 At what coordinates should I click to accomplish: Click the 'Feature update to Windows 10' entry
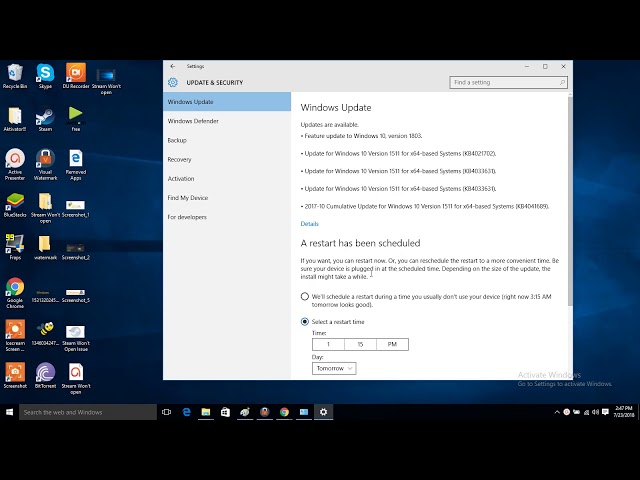tap(362, 136)
